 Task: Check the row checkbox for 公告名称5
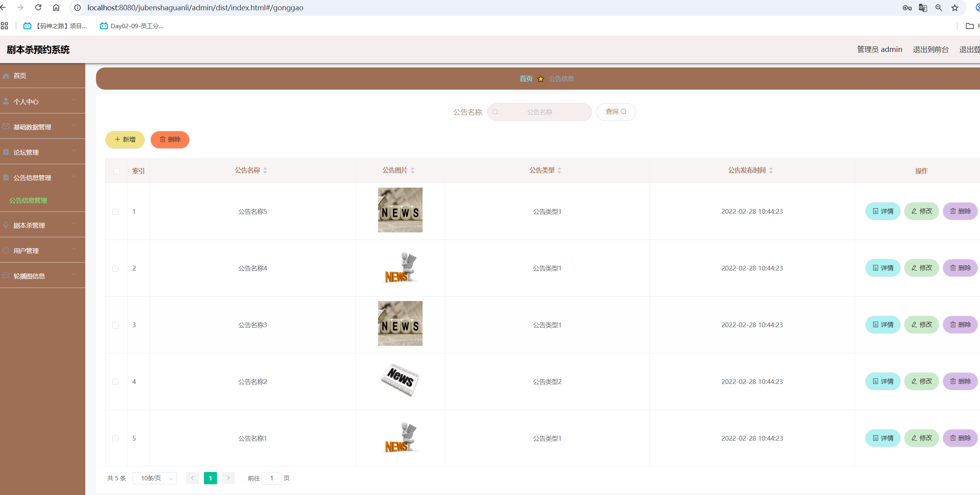click(115, 212)
